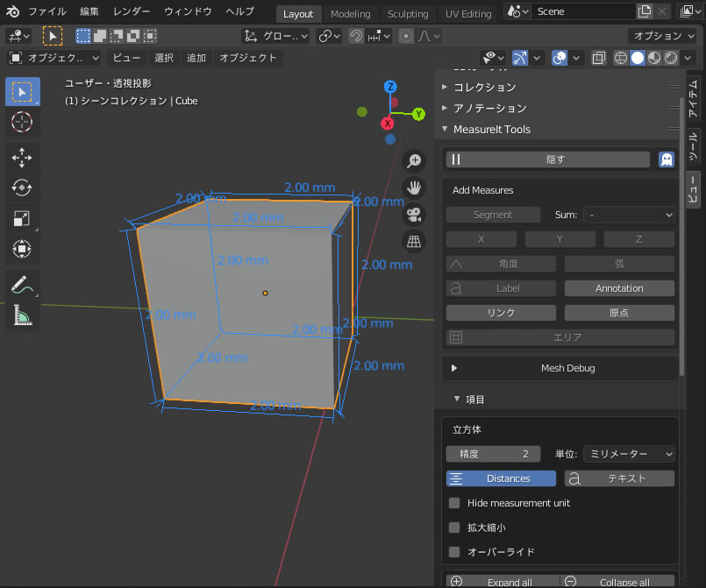Open the ファイル menu
Viewport: 706px width, 588px height.
[47, 12]
